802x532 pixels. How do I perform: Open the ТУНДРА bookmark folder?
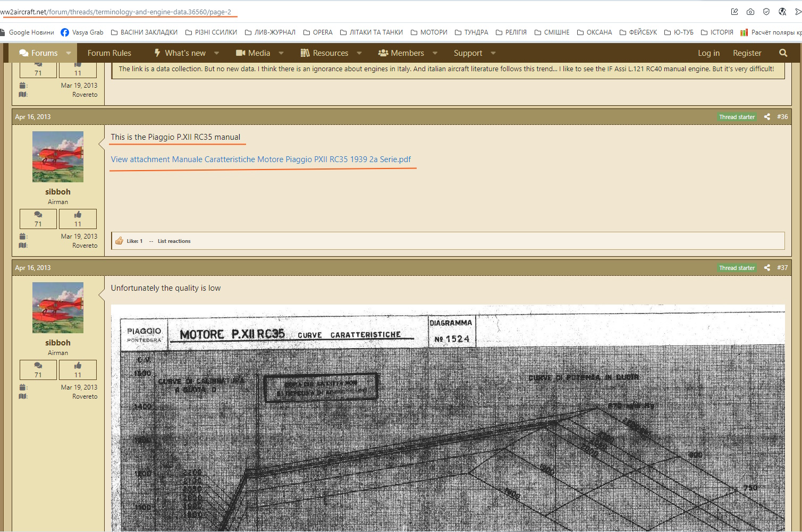471,32
